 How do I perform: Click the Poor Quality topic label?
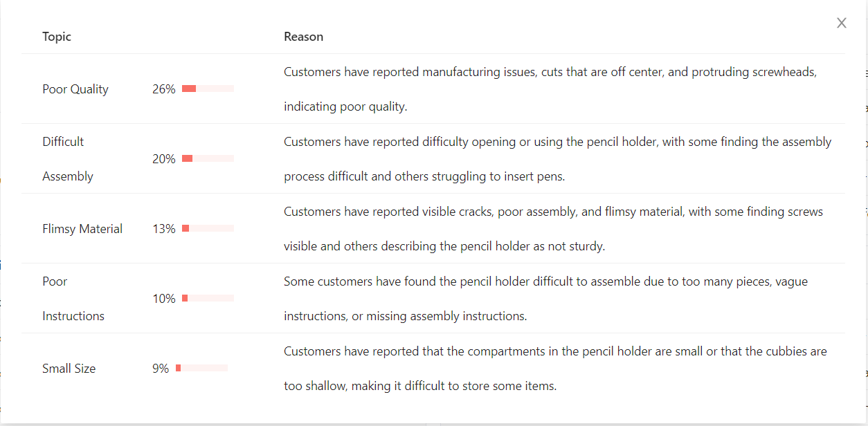(x=75, y=89)
